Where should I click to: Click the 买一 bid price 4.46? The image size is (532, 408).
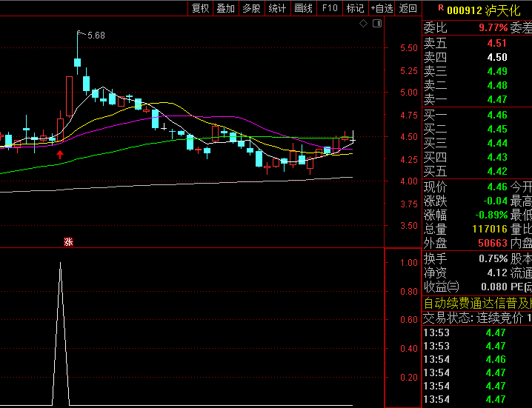click(x=496, y=115)
